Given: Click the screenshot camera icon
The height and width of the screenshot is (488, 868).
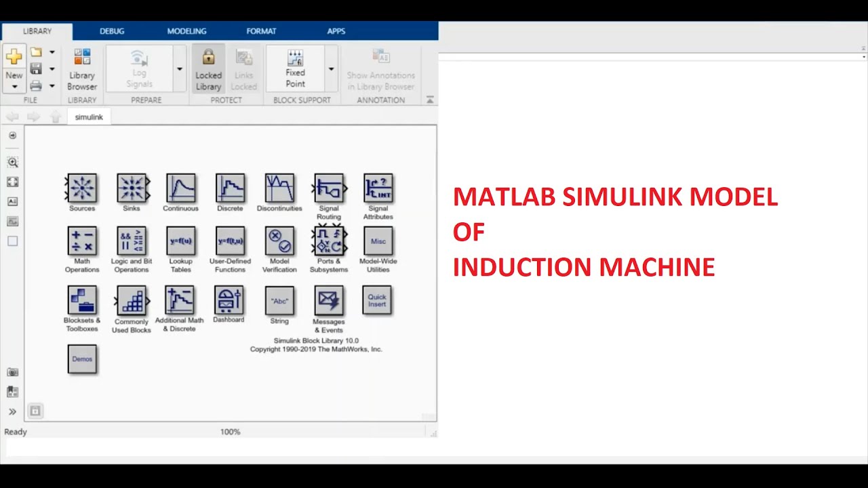Looking at the screenshot, I should pos(12,372).
